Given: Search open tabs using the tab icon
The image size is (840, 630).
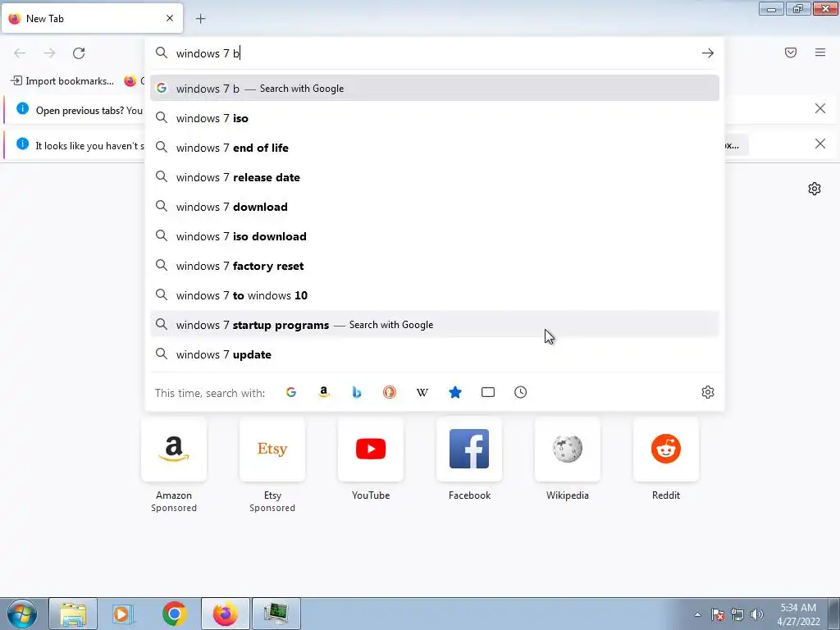Looking at the screenshot, I should point(488,392).
